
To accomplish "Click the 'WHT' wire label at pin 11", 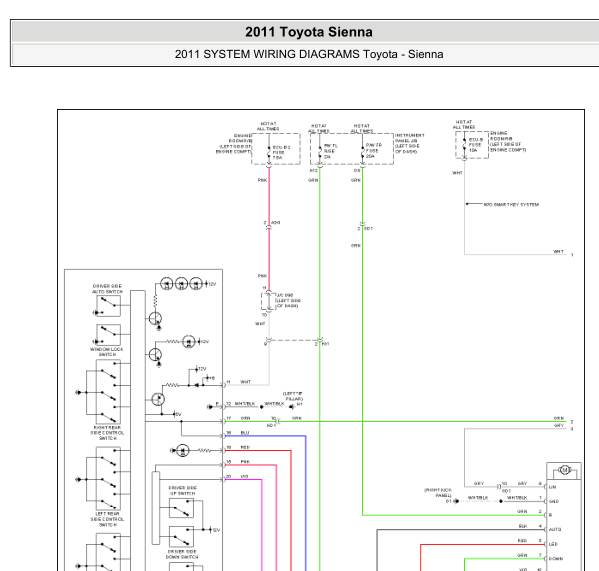I will (246, 382).
